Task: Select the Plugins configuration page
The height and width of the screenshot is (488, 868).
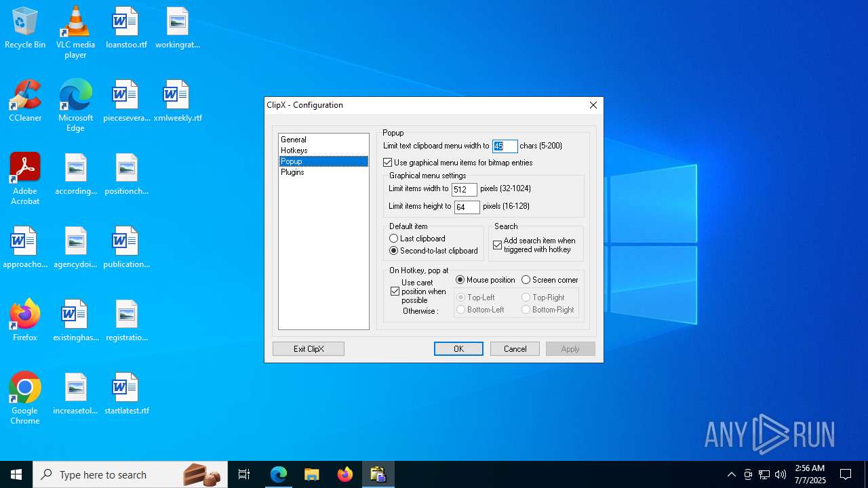Action: [323, 172]
